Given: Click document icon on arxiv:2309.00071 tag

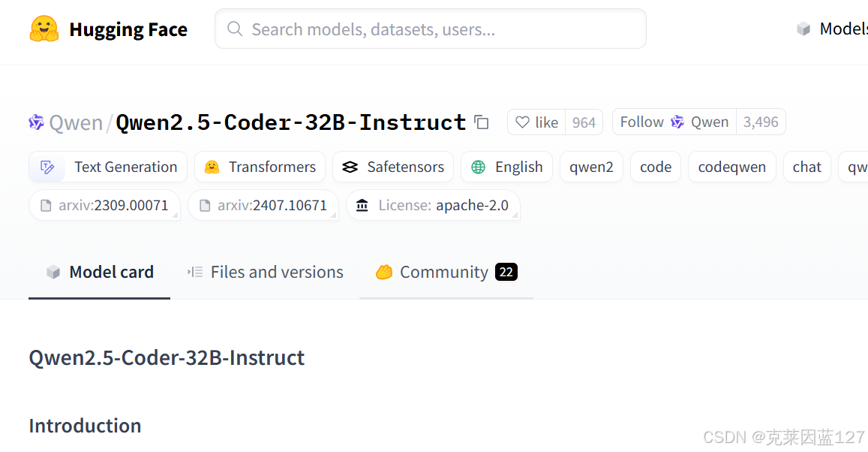Looking at the screenshot, I should (46, 206).
